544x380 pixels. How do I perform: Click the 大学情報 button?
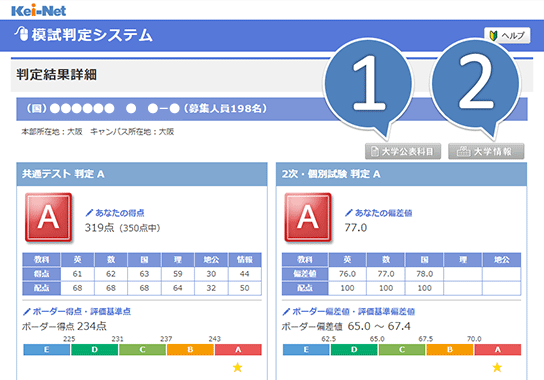point(486,152)
